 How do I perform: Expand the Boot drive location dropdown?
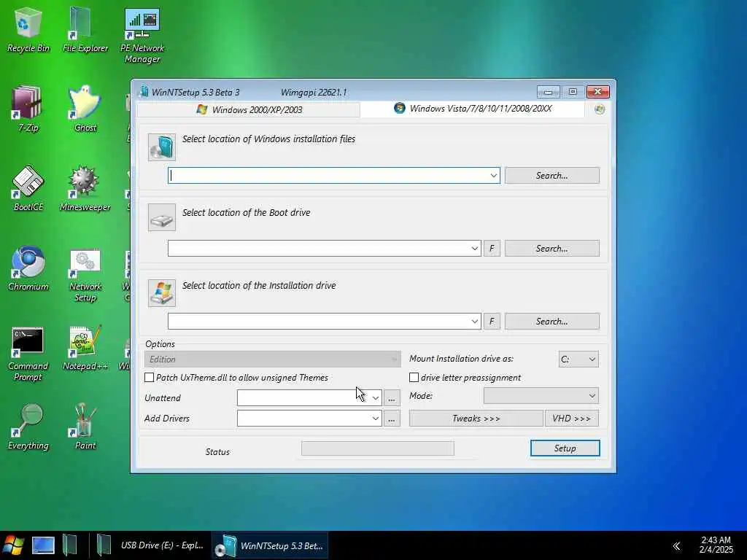pos(474,249)
